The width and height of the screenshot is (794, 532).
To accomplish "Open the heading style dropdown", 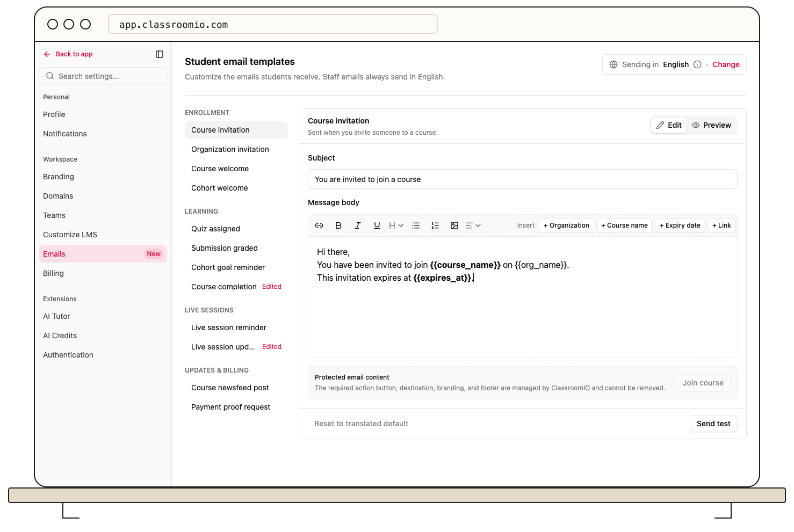I will 396,225.
